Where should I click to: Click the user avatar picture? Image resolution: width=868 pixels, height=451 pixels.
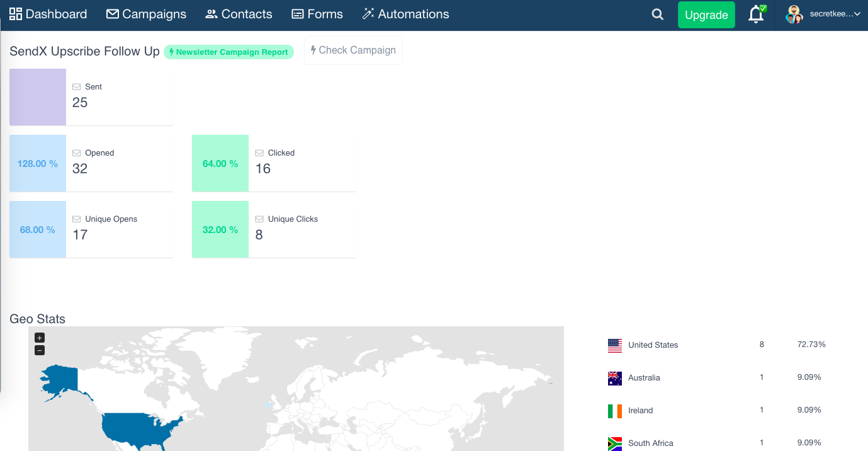(794, 14)
